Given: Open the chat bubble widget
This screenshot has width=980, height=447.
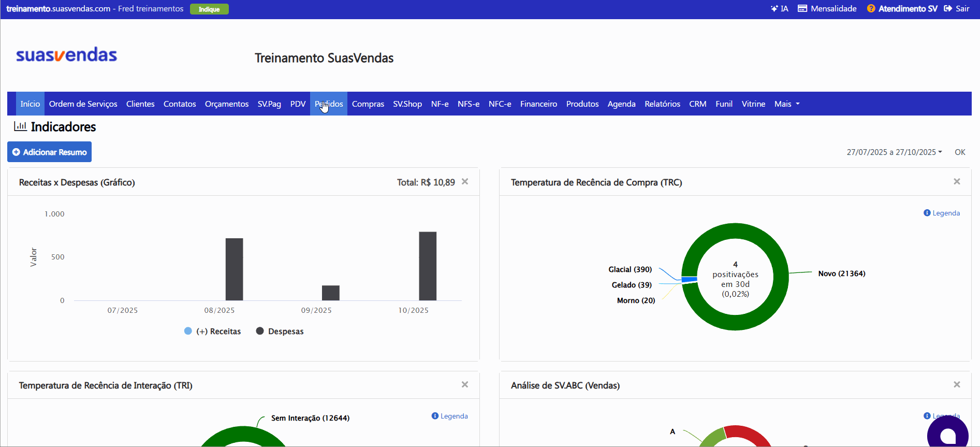Looking at the screenshot, I should (x=947, y=432).
